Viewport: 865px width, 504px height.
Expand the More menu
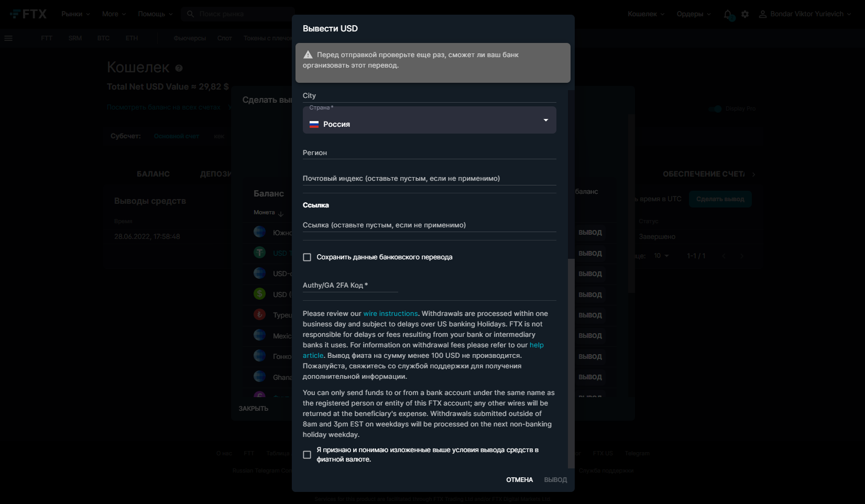(114, 14)
